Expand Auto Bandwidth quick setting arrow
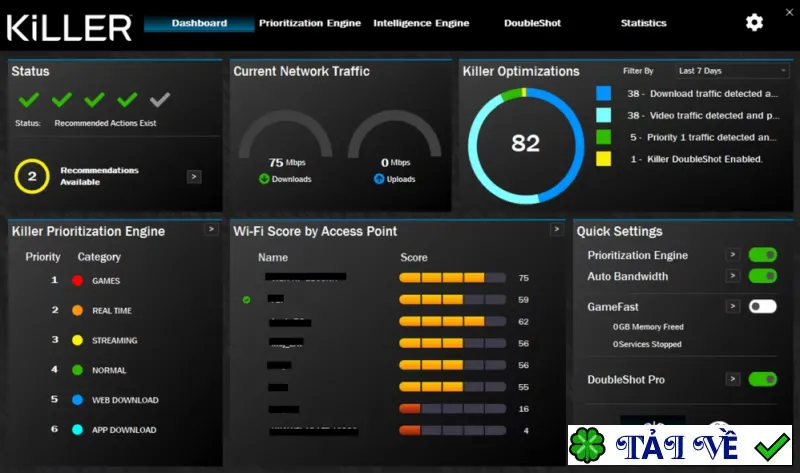The height and width of the screenshot is (473, 800). 733,276
